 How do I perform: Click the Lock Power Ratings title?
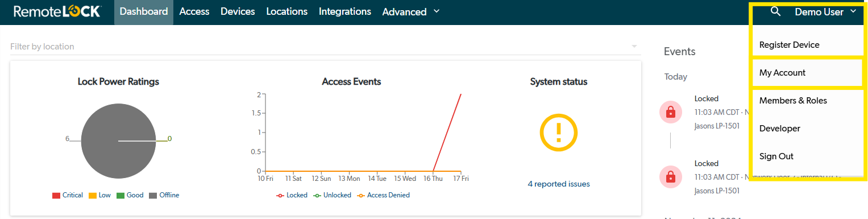pyautogui.click(x=118, y=81)
